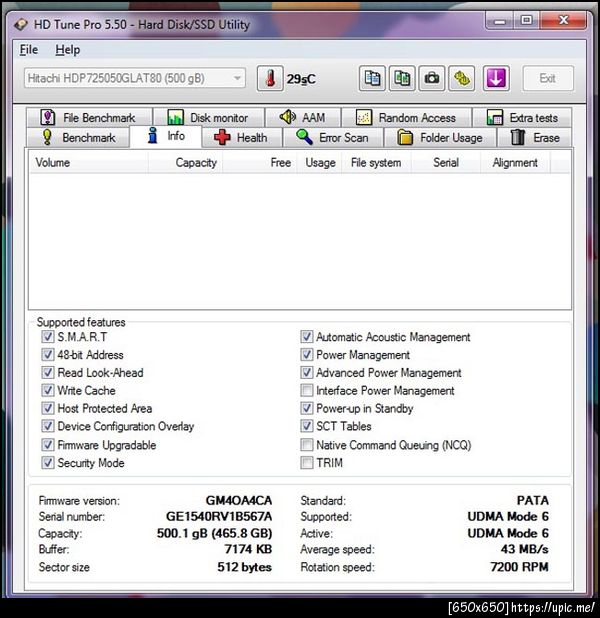The image size is (600, 618).
Task: Switch to the Disk monitor tab
Action: 209,117
